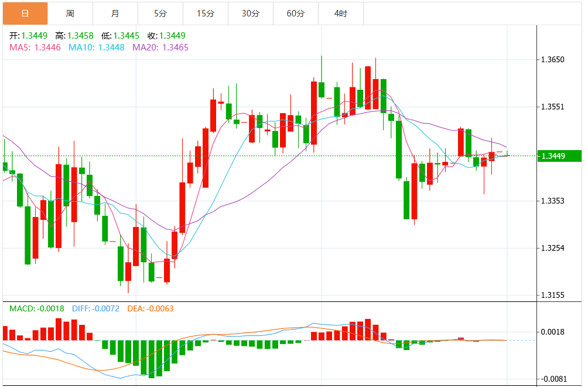Select the 60分 timeframe tab
Screen dimensions: 588x387
coord(296,13)
